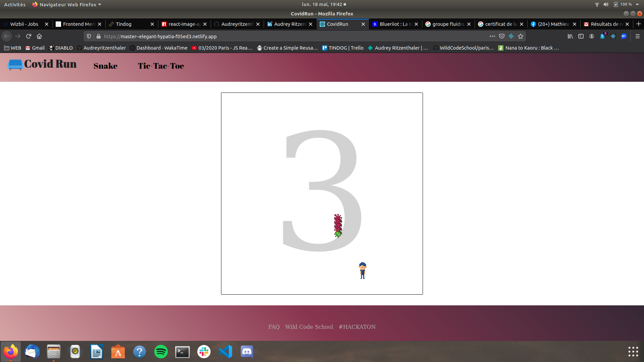Open Ubuntu Software from the dock

click(x=118, y=352)
